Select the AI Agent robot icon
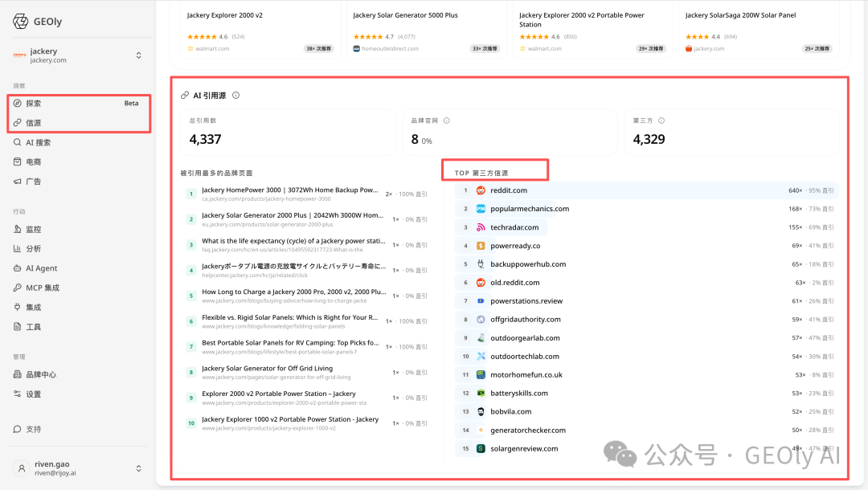This screenshot has width=868, height=490. tap(17, 268)
